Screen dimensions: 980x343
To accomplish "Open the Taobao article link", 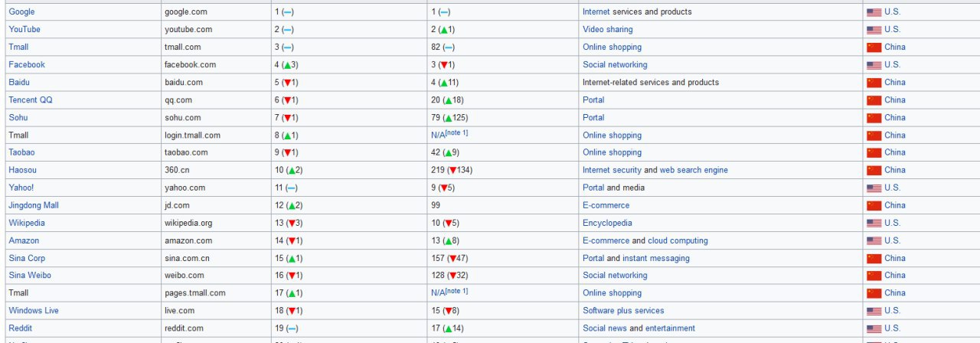I will coord(21,153).
